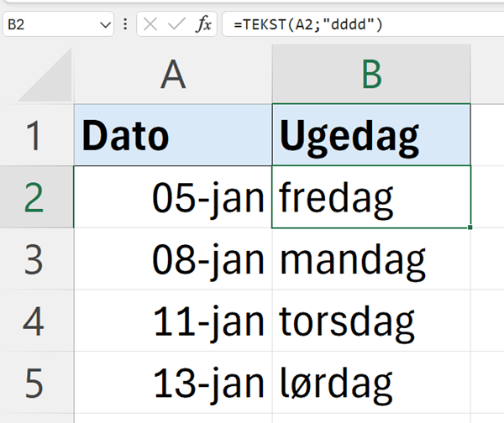The image size is (504, 423).
Task: Click the Cancel X icon in formula bar
Action: [150, 25]
